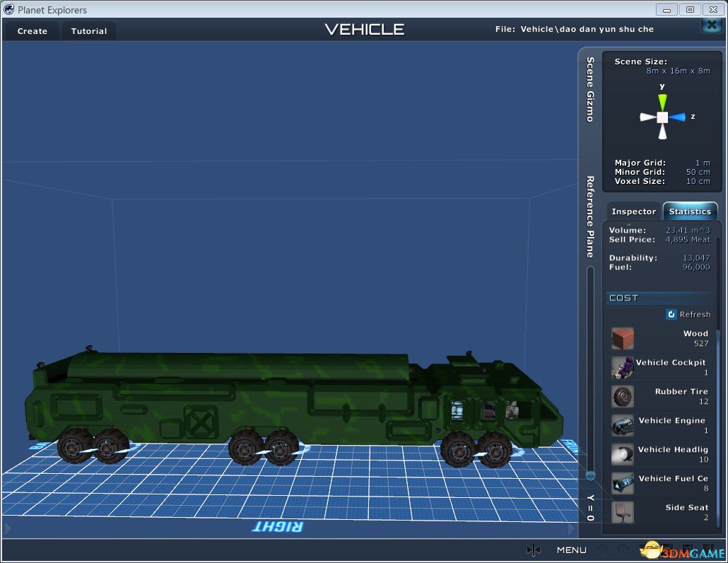
Task: Click the refresh arrow icon beside Refresh
Action: tap(671, 315)
